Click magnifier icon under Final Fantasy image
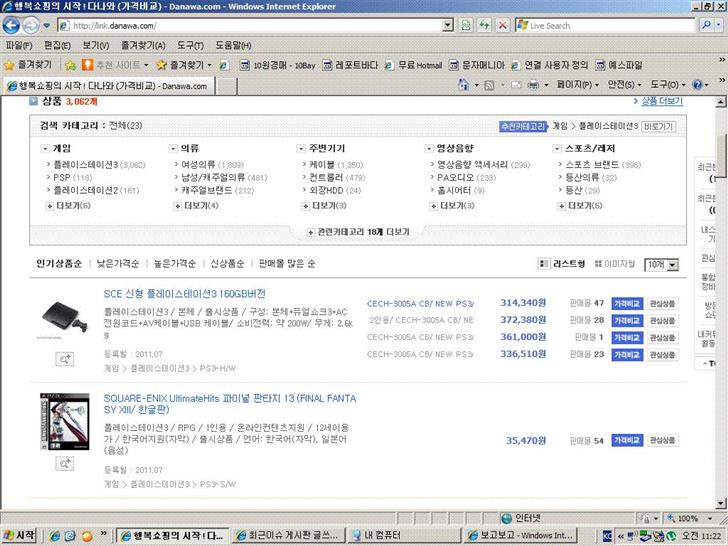Screen dimensions: 728x546 click(65, 463)
